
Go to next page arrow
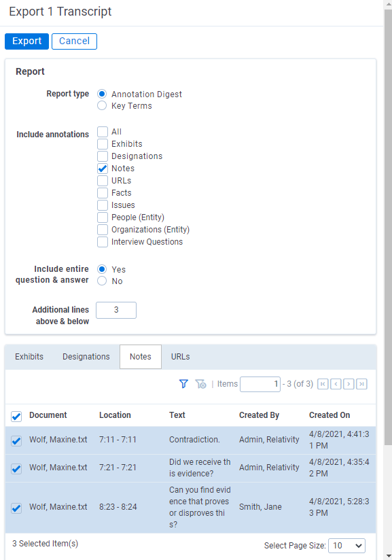point(349,384)
